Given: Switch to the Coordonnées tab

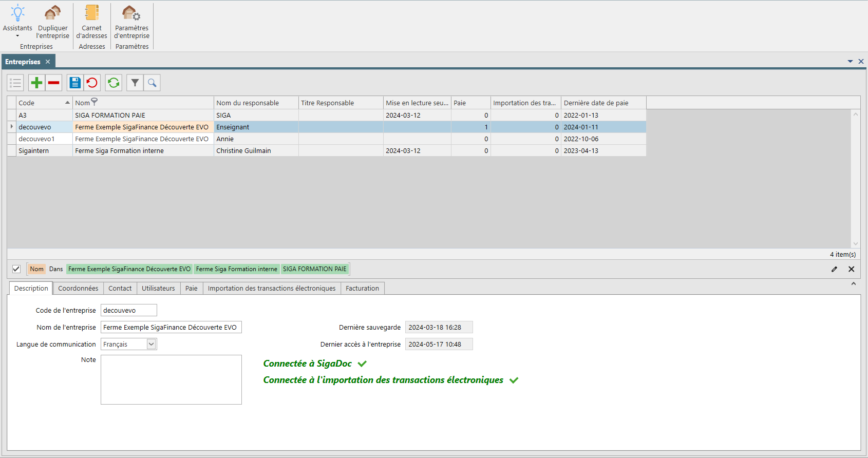Looking at the screenshot, I should pyautogui.click(x=78, y=289).
